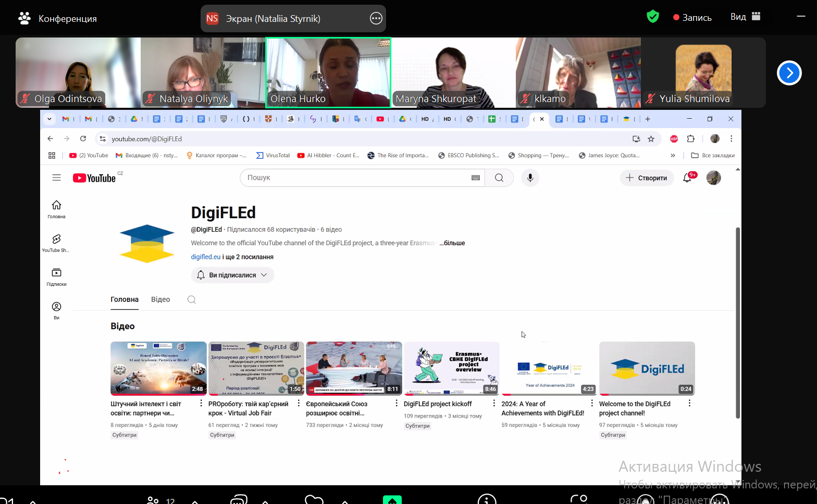Open James Joyce: Quota bookmark
This screenshot has width=817, height=504.
coord(609,155)
